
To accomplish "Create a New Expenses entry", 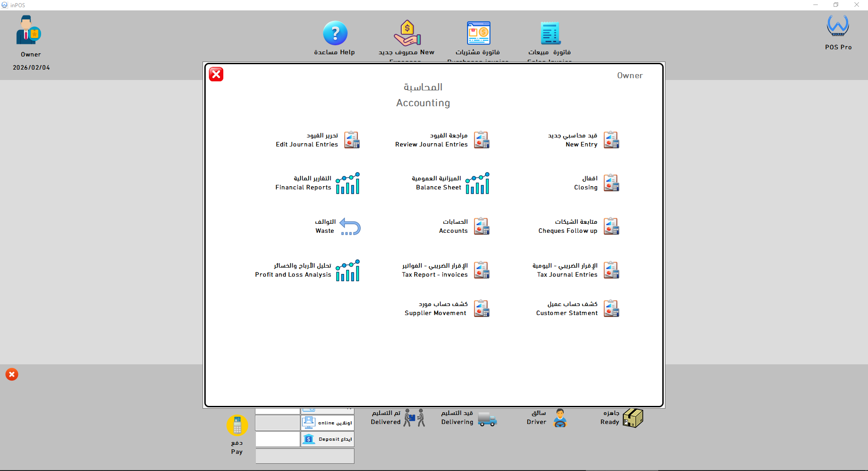I will pyautogui.click(x=406, y=32).
